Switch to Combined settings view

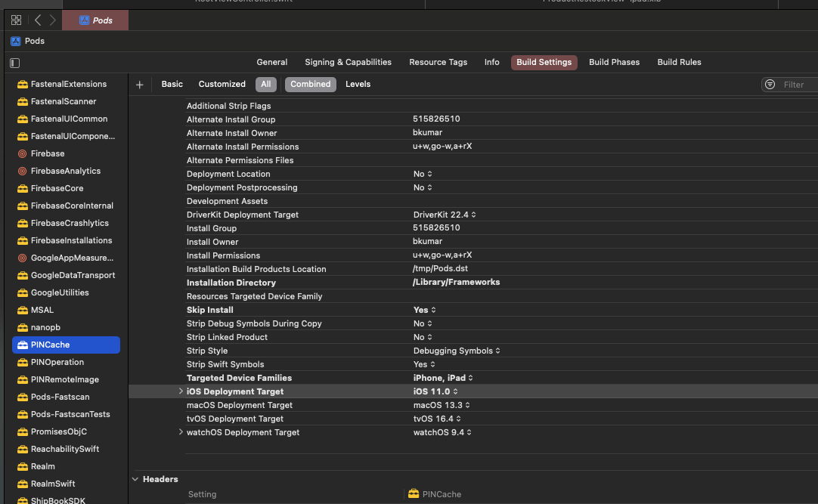click(311, 85)
